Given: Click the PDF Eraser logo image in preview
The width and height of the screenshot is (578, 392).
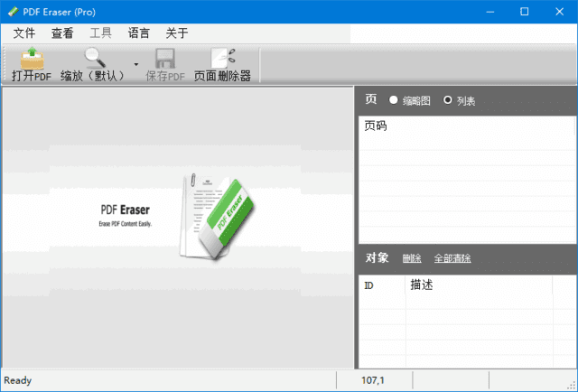Looking at the screenshot, I should point(219,214).
